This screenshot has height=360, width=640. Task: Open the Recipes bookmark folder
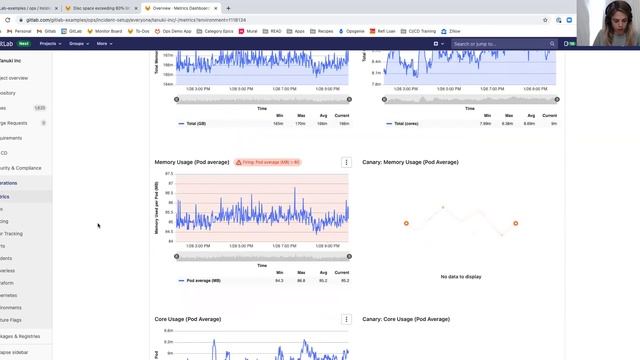(321, 31)
